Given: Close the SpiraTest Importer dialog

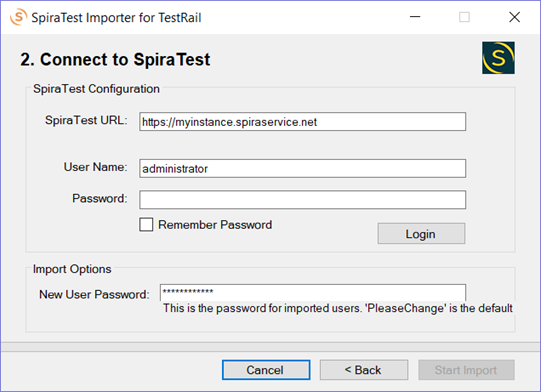Looking at the screenshot, I should [x=514, y=17].
